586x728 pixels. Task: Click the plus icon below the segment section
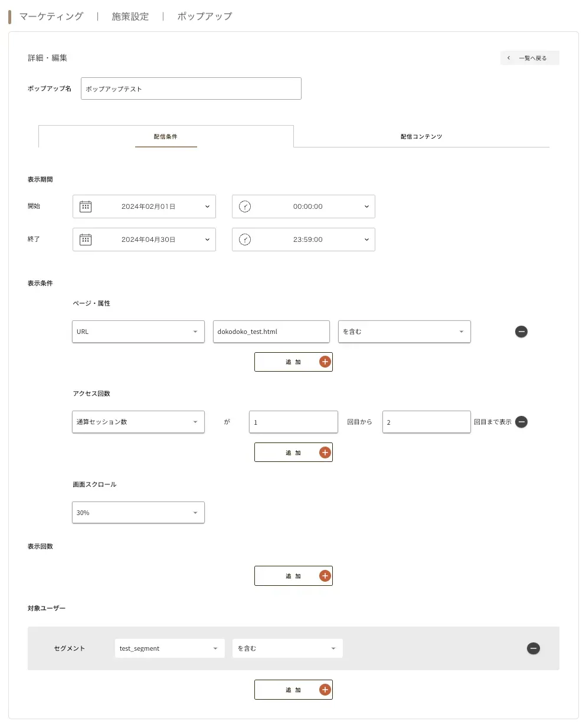pyautogui.click(x=325, y=689)
